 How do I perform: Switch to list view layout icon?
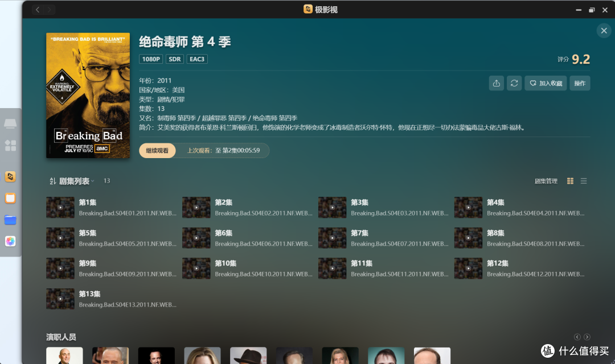[x=584, y=181]
